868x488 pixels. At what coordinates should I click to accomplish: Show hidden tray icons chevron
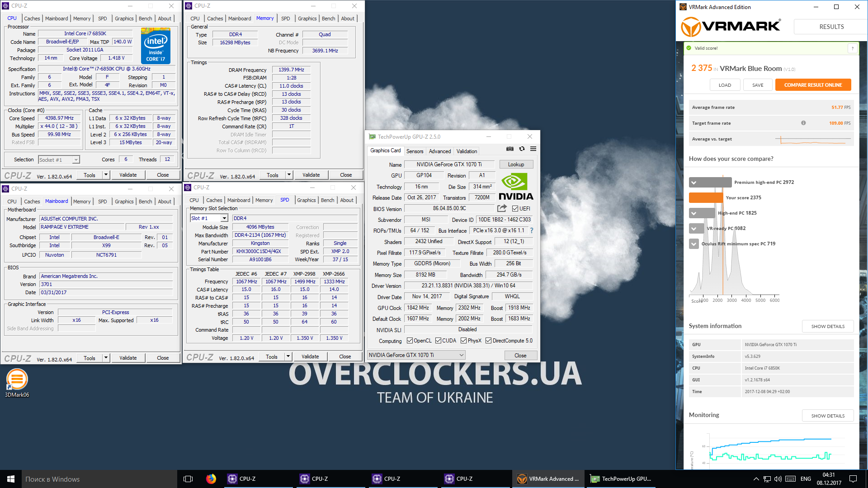click(x=756, y=479)
